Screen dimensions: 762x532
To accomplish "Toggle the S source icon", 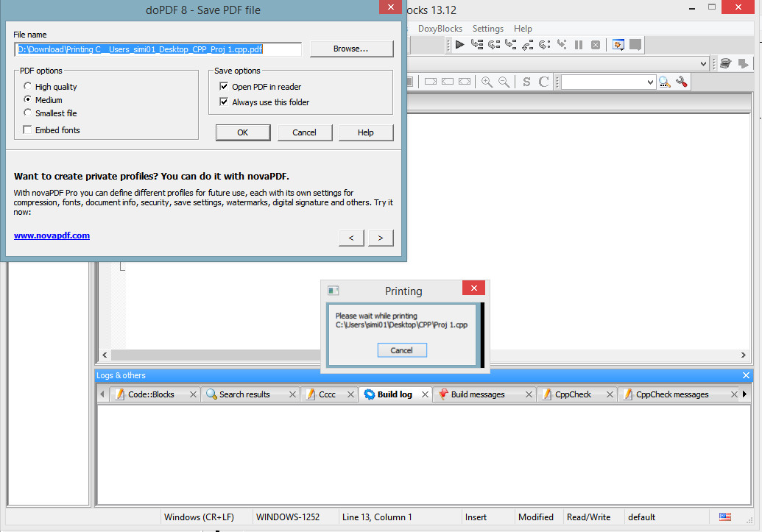I will coord(526,82).
